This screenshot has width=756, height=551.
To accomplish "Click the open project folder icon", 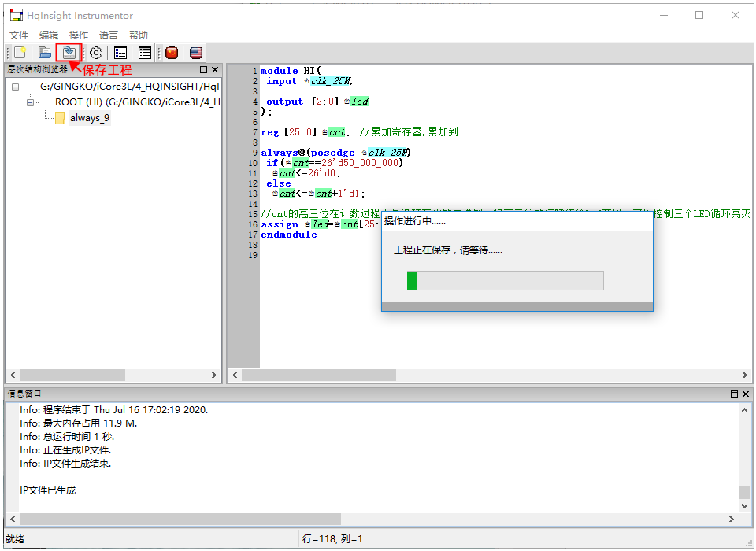I will pos(46,53).
